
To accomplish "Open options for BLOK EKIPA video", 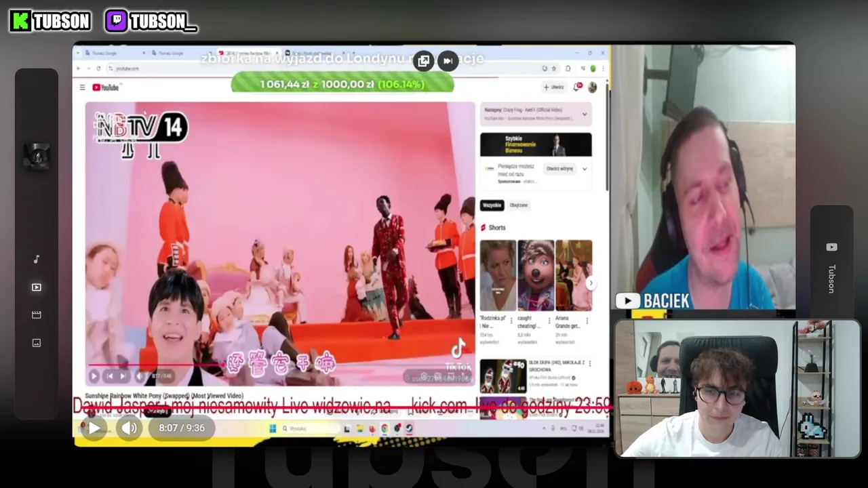I will tap(589, 364).
